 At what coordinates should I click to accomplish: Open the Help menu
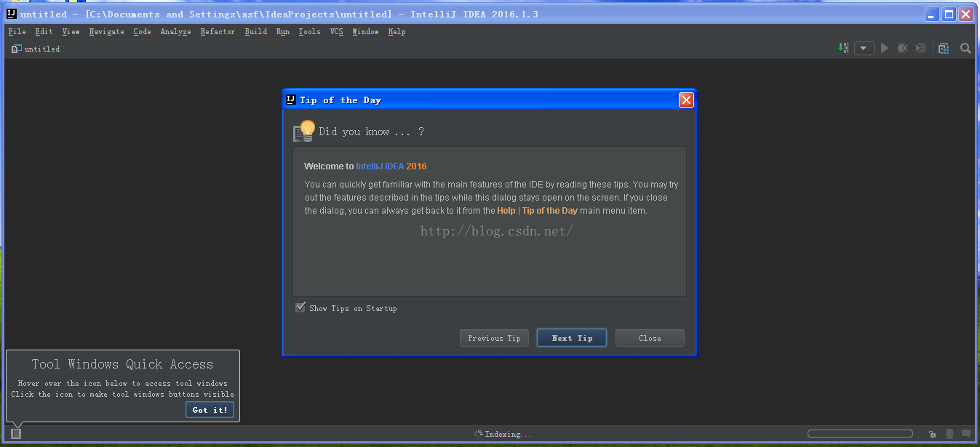tap(397, 31)
